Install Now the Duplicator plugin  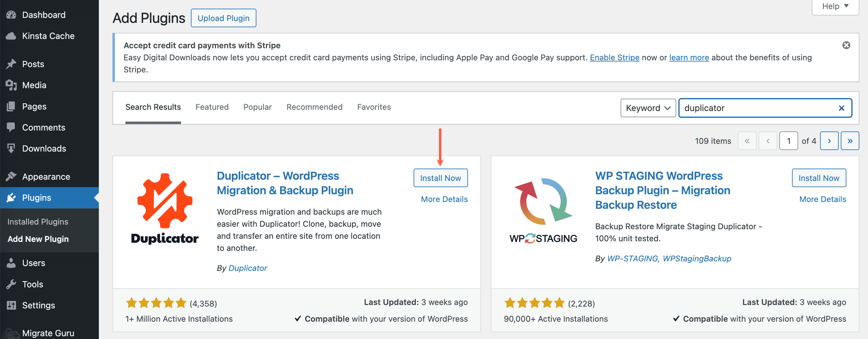[x=440, y=178]
